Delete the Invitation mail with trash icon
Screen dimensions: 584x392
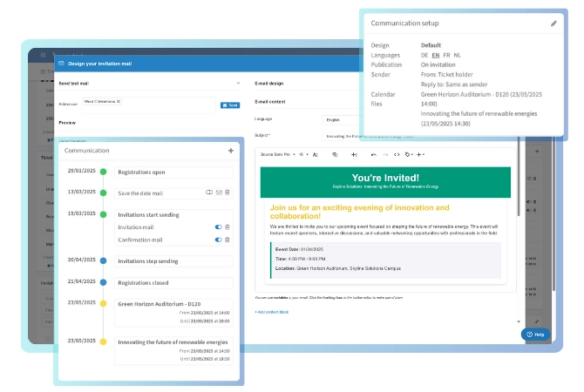click(227, 226)
